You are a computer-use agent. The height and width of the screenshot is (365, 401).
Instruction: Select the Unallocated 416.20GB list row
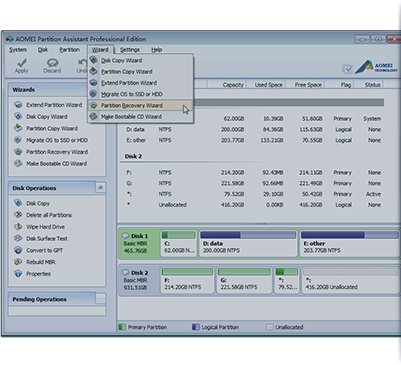pyautogui.click(x=253, y=205)
